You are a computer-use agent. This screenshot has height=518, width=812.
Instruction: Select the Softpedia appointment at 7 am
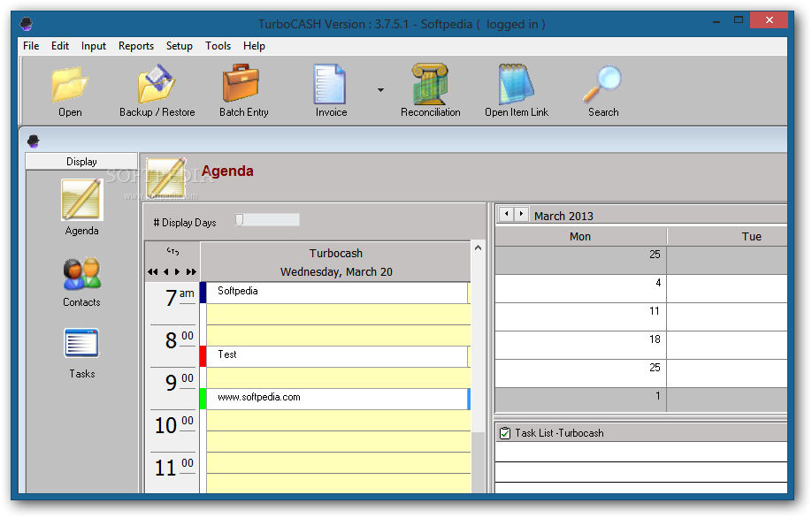[x=337, y=293]
